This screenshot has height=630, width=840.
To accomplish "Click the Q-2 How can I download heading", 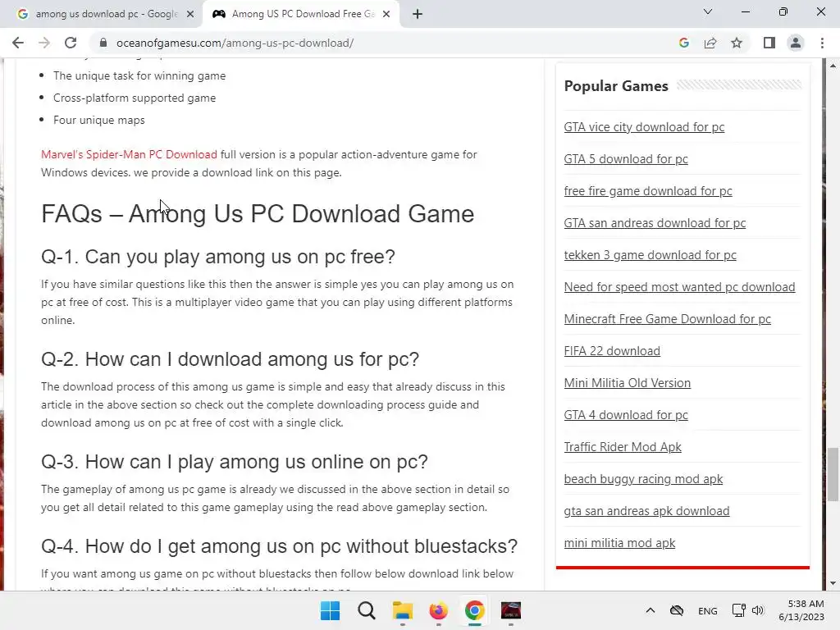I will (230, 359).
